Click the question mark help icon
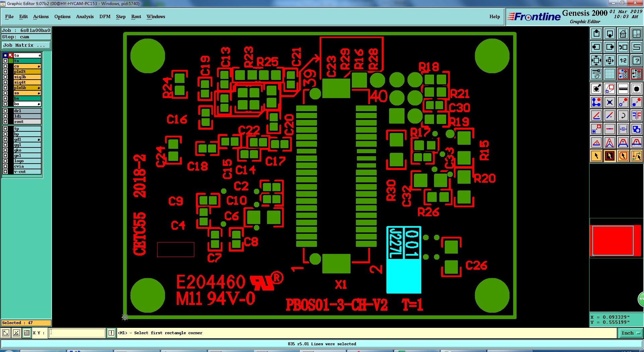This screenshot has height=352, width=644. [x=636, y=60]
